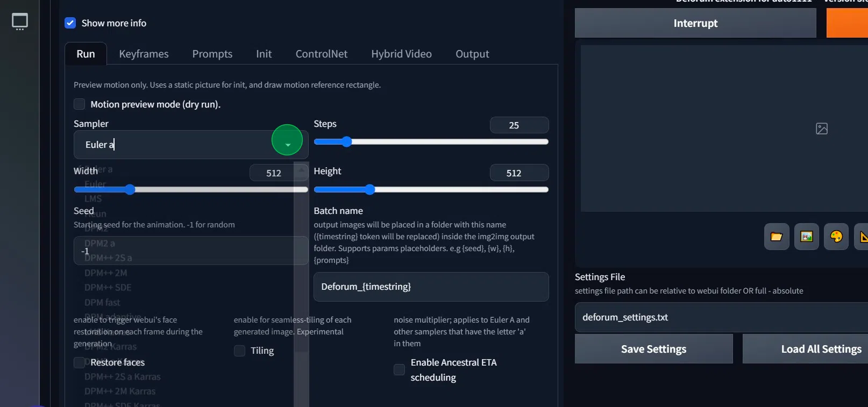Click the Width number field showing 512
The width and height of the screenshot is (868, 407).
pos(279,173)
